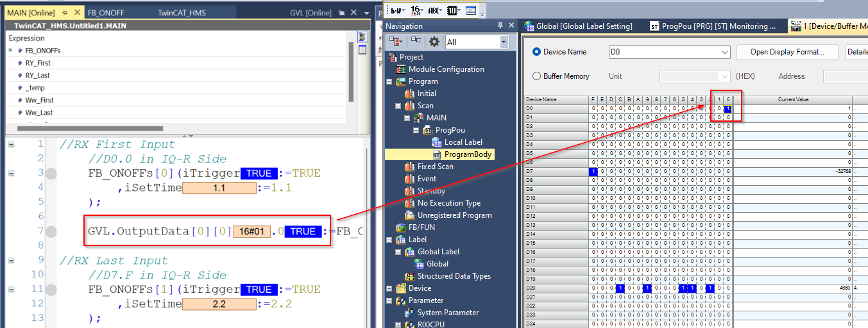
Task: Select the Device/Buffer Memory monitor tab
Action: (828, 26)
